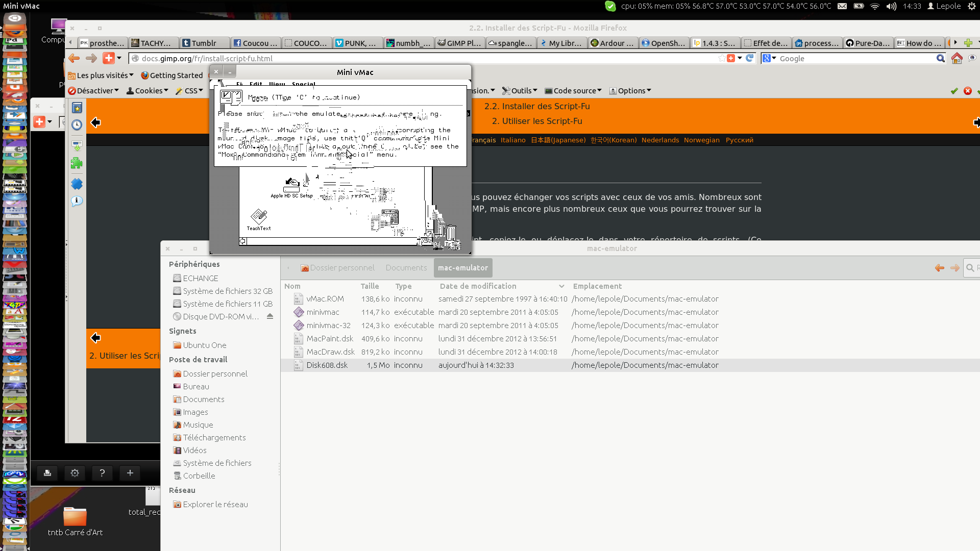Click the Firefox home button
This screenshot has width=980, height=551.
point(957,59)
